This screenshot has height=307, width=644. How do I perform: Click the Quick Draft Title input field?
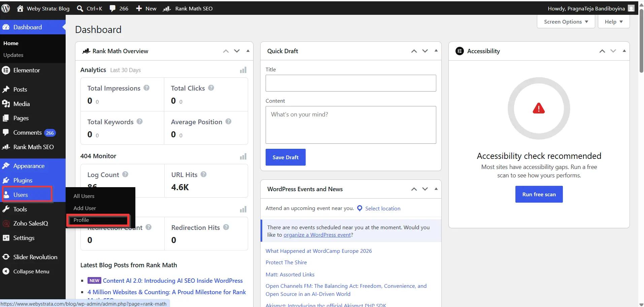[351, 83]
